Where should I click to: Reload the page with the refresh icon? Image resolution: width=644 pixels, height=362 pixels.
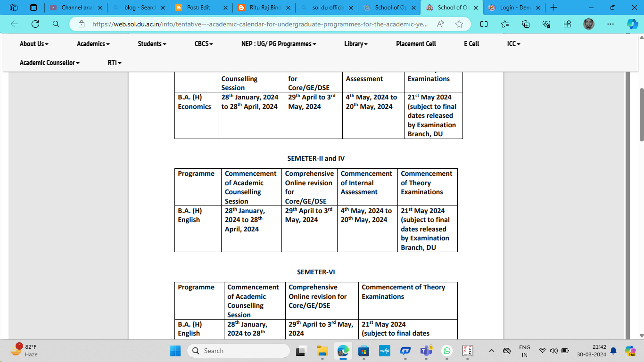[x=35, y=24]
